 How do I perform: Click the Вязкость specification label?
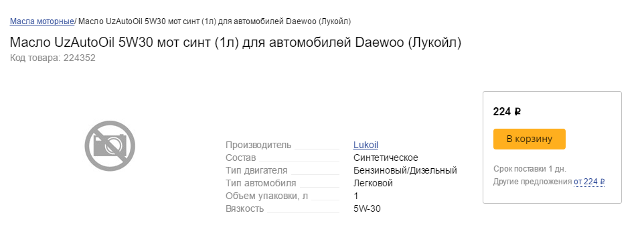[244, 208]
